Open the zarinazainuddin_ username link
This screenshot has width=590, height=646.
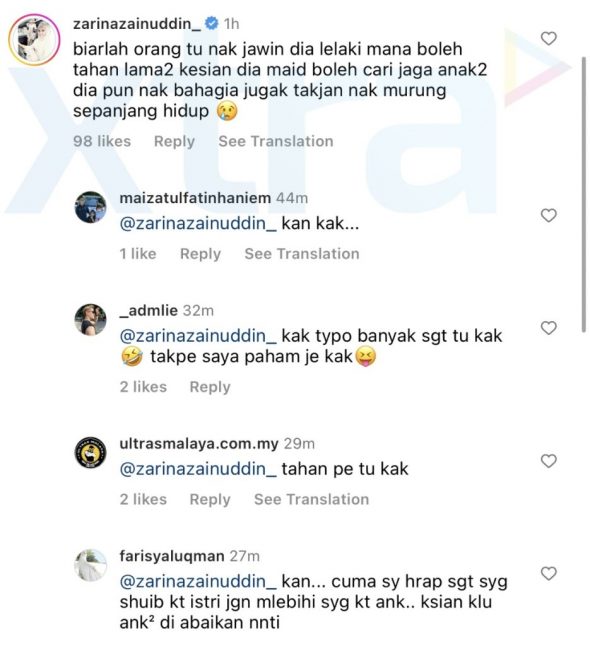tap(137, 23)
